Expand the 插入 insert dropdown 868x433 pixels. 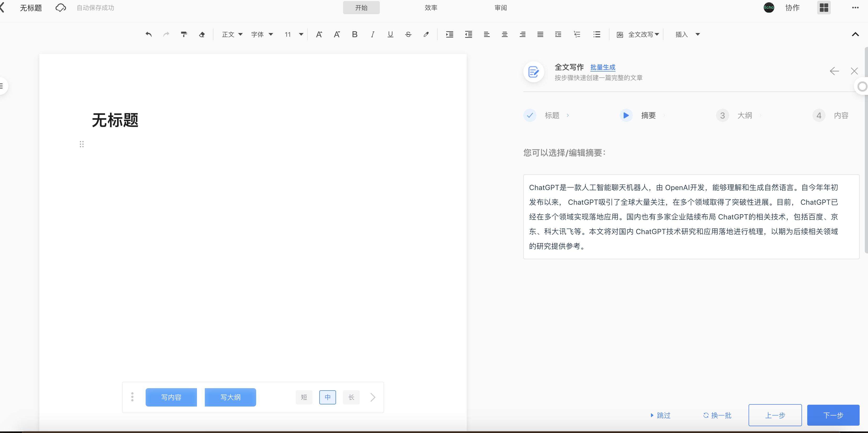tap(687, 34)
